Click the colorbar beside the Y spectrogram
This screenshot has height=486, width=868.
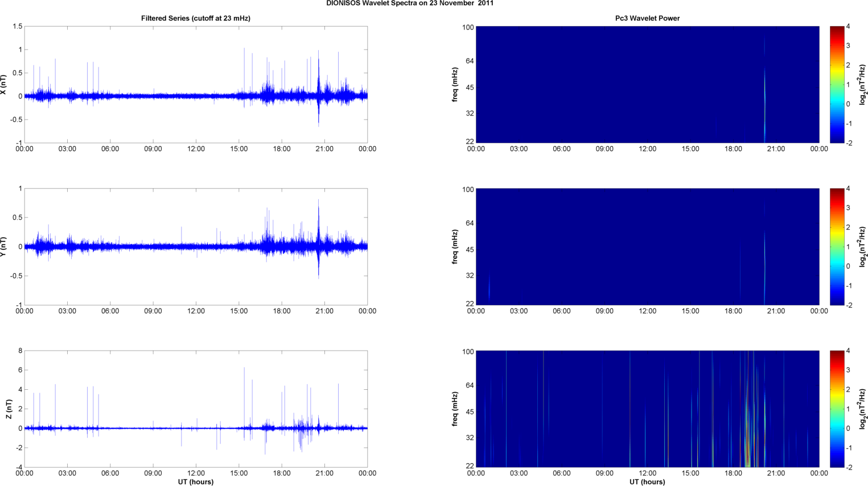(837, 247)
